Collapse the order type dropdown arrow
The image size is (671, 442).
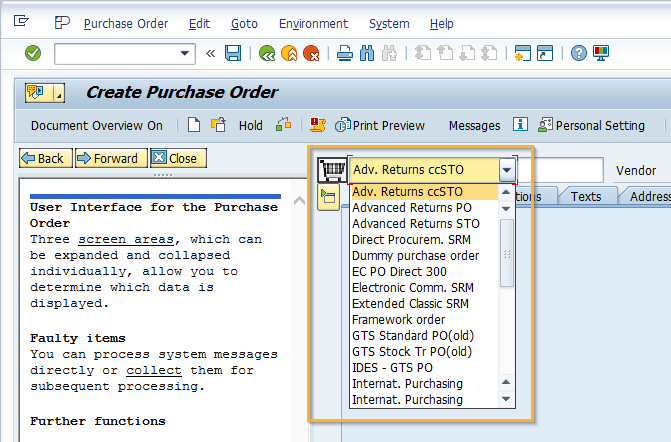(x=507, y=170)
